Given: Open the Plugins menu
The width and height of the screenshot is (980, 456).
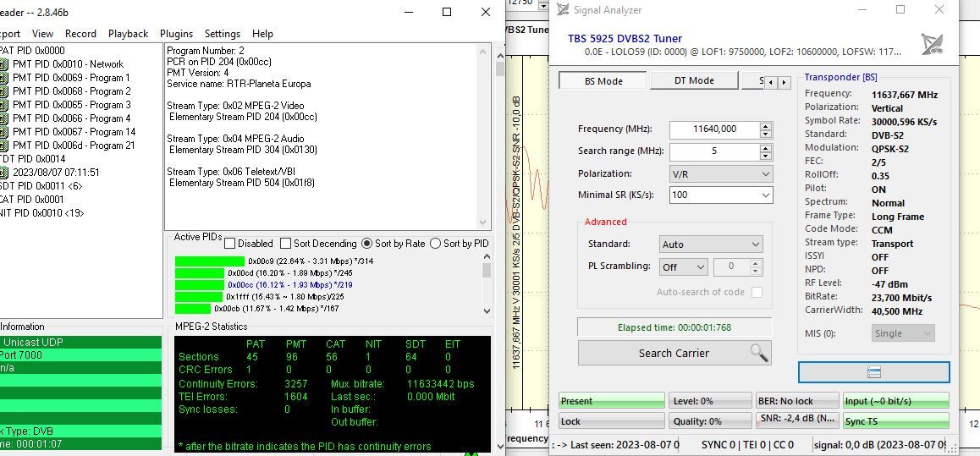Looking at the screenshot, I should (x=176, y=34).
